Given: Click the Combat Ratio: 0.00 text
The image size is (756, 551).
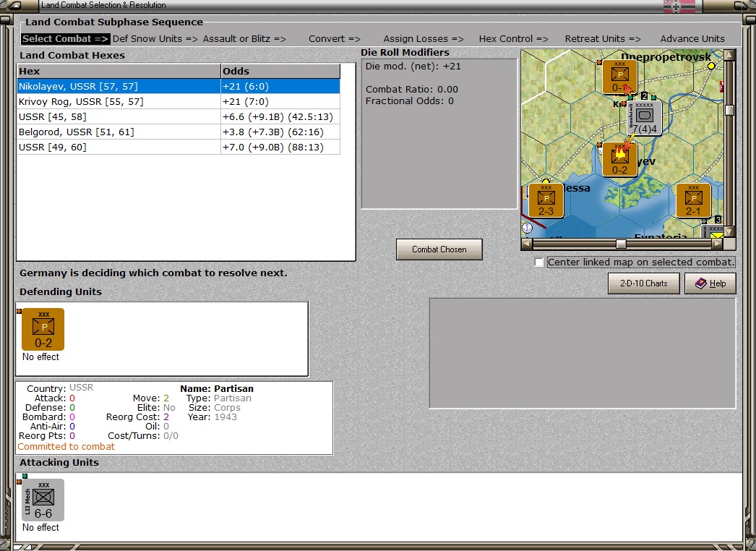Looking at the screenshot, I should coord(412,89).
